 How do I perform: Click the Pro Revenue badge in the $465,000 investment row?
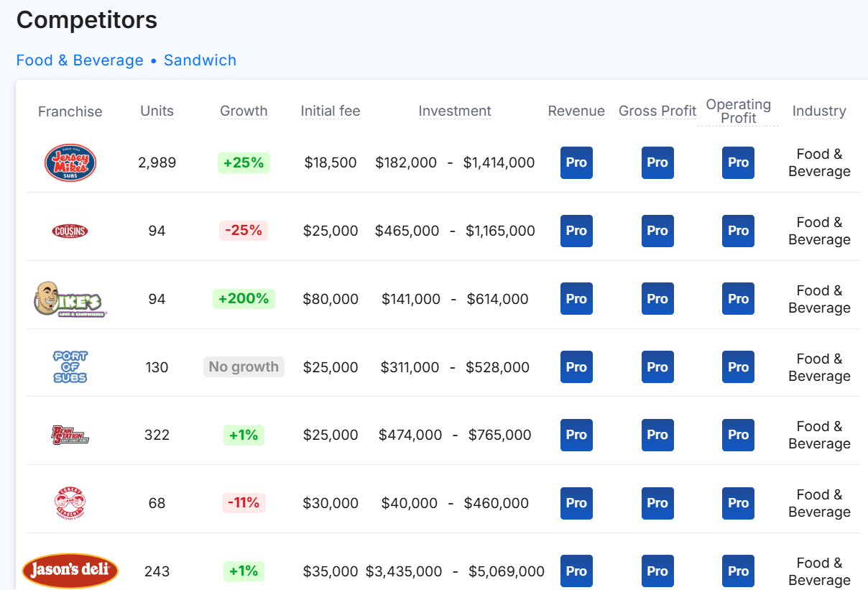(x=576, y=231)
